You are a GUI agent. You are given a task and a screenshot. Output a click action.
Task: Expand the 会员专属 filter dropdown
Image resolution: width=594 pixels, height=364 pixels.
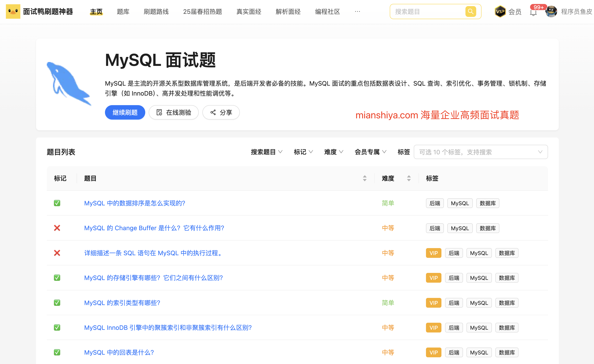pyautogui.click(x=370, y=152)
